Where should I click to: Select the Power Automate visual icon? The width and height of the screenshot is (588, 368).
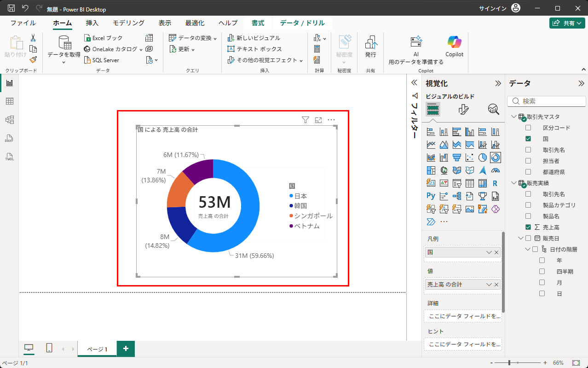[431, 222]
